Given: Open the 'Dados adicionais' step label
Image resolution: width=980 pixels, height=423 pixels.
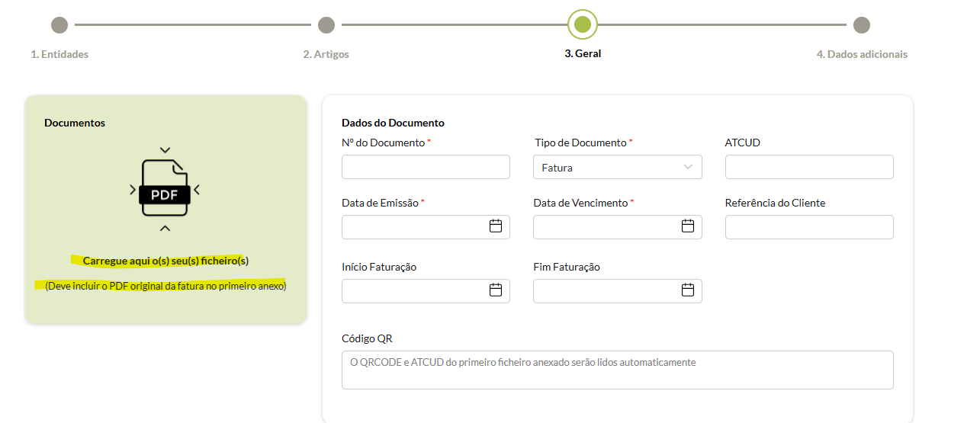Looking at the screenshot, I should [x=862, y=54].
